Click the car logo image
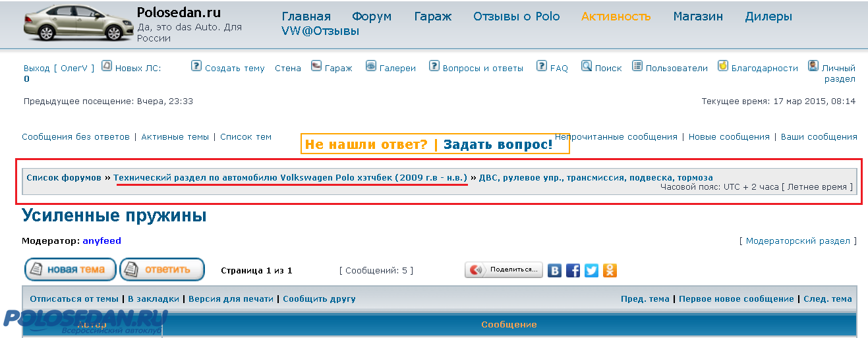868x338 pixels. [x=78, y=23]
